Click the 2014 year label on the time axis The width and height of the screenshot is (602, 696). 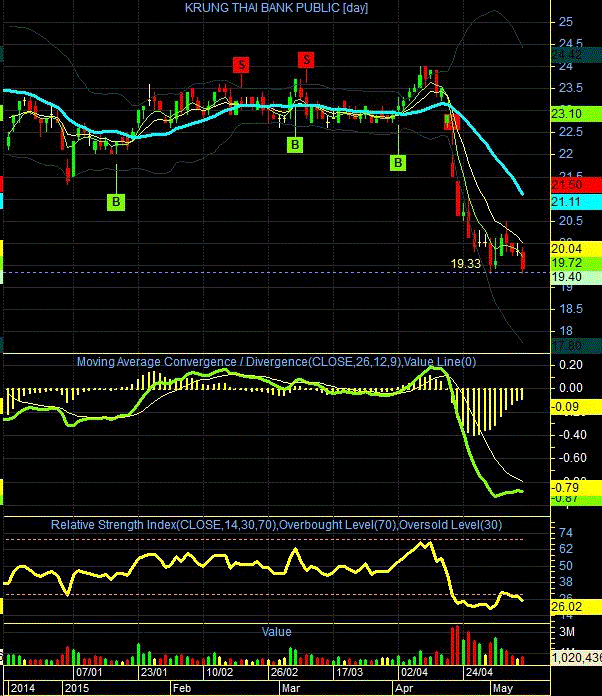[x=22, y=688]
